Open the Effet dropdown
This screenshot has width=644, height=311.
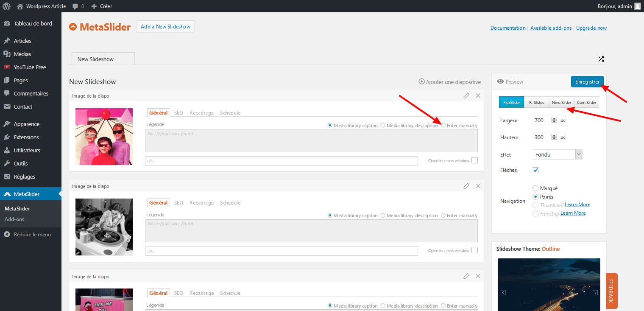pyautogui.click(x=558, y=154)
